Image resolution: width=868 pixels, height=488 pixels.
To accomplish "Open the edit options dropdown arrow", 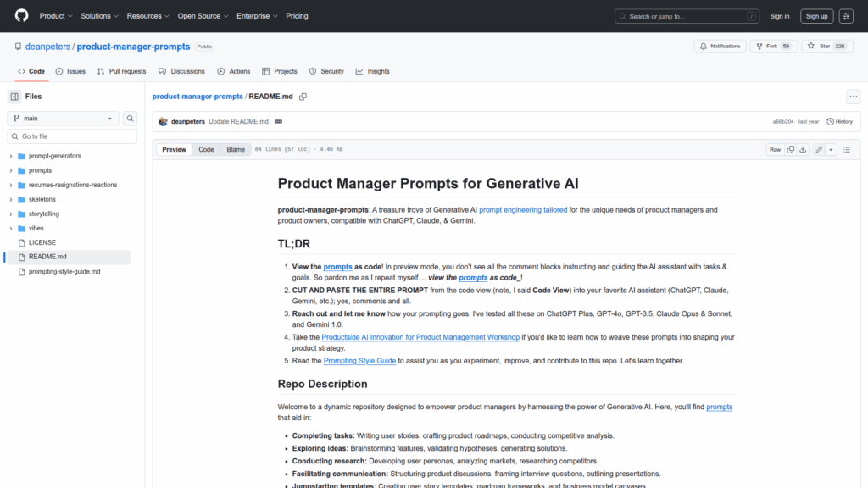I will click(x=831, y=149).
